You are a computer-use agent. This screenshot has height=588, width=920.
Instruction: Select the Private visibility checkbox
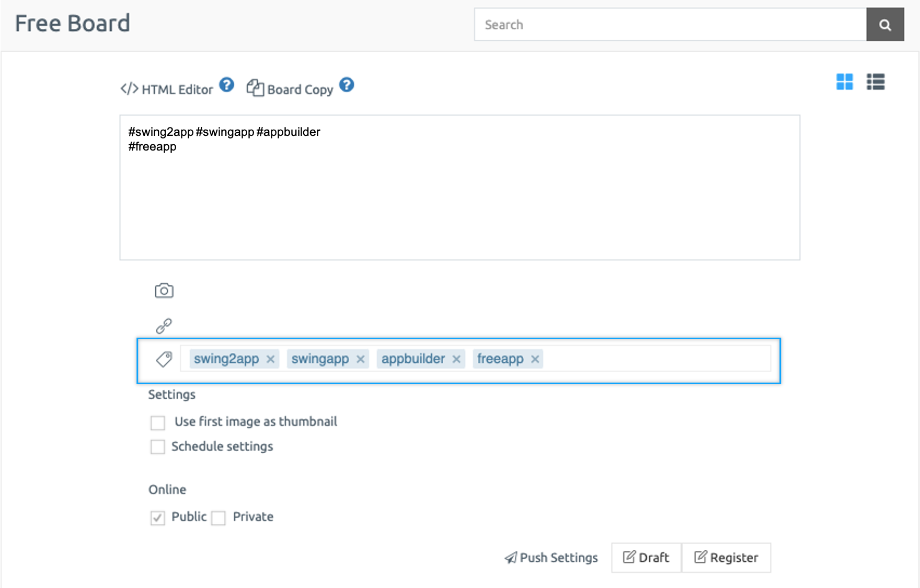point(218,518)
